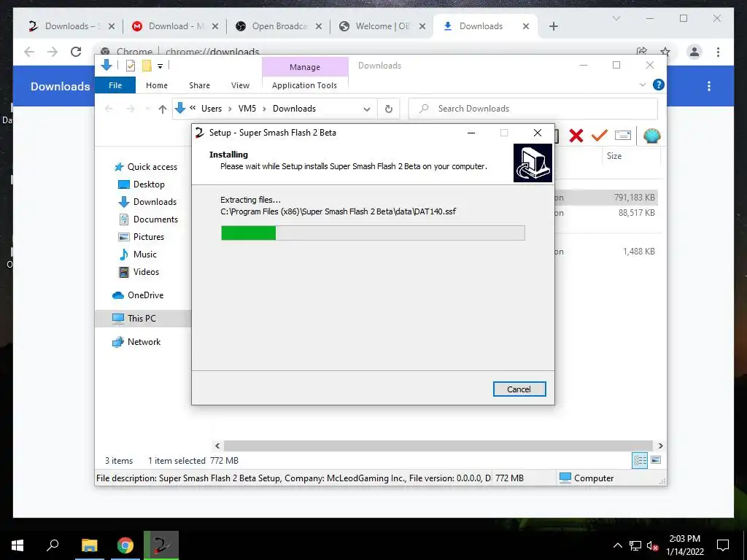Open the Windows Start menu
The image size is (747, 560).
click(x=18, y=545)
